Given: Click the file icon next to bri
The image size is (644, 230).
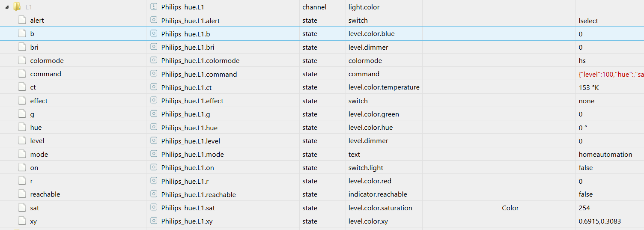Looking at the screenshot, I should tap(22, 47).
